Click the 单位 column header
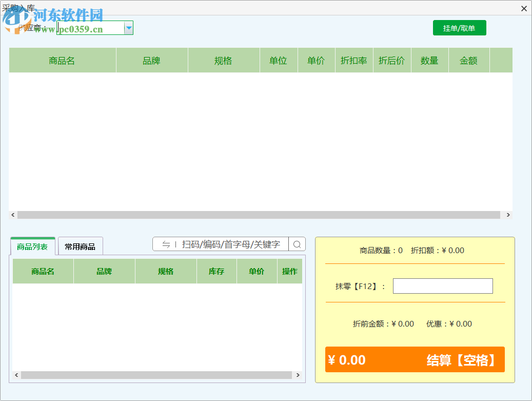 [279, 61]
